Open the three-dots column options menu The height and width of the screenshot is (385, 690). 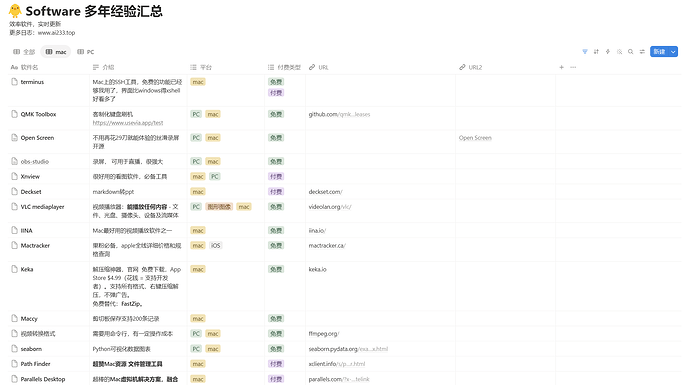tap(573, 67)
